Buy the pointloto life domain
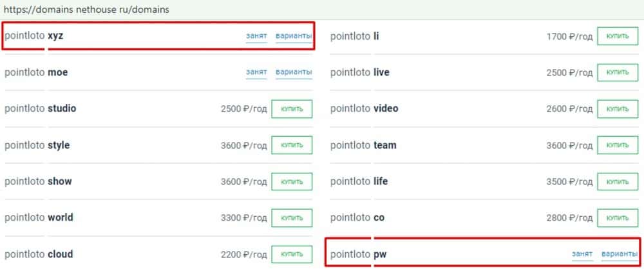644x269 pixels. [x=618, y=182]
